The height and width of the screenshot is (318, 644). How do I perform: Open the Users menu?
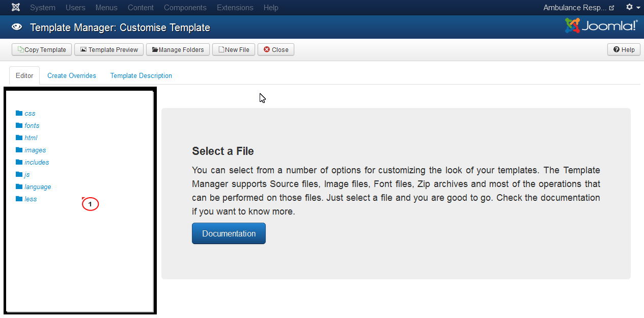[75, 8]
